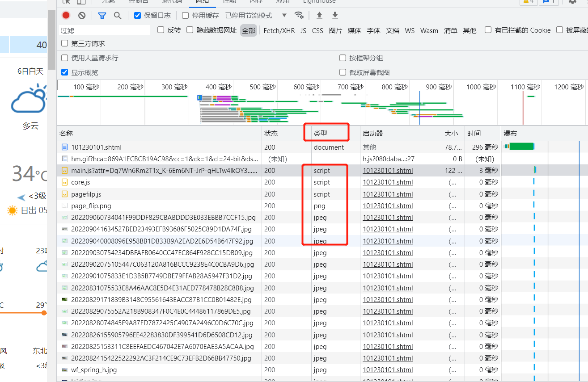Uncheck 保留日志 checkbox
This screenshot has height=382, width=588.
click(138, 15)
